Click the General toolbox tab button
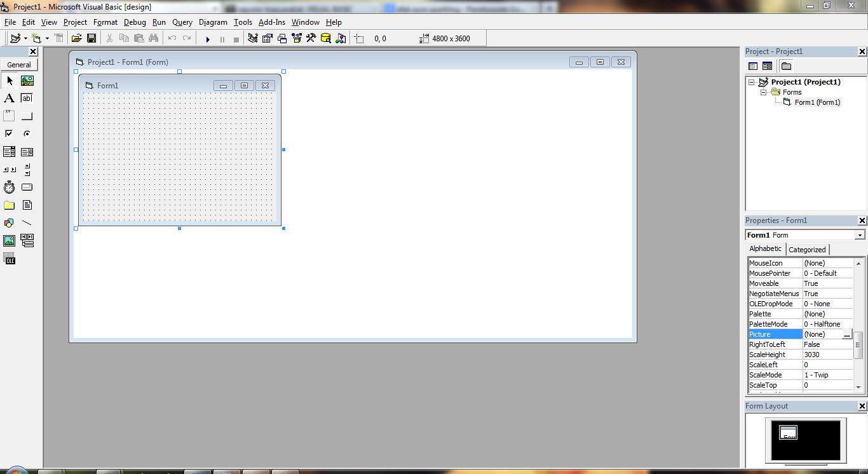 (19, 65)
